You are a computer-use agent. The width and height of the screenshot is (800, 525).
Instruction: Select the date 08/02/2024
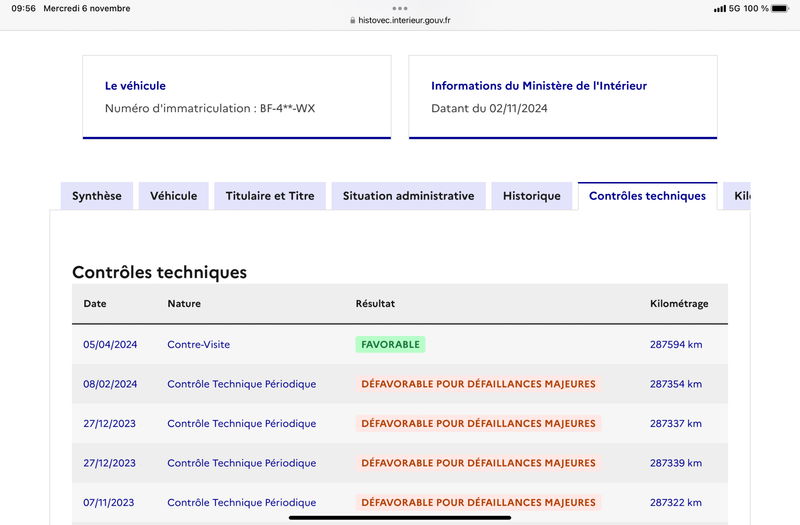click(110, 384)
